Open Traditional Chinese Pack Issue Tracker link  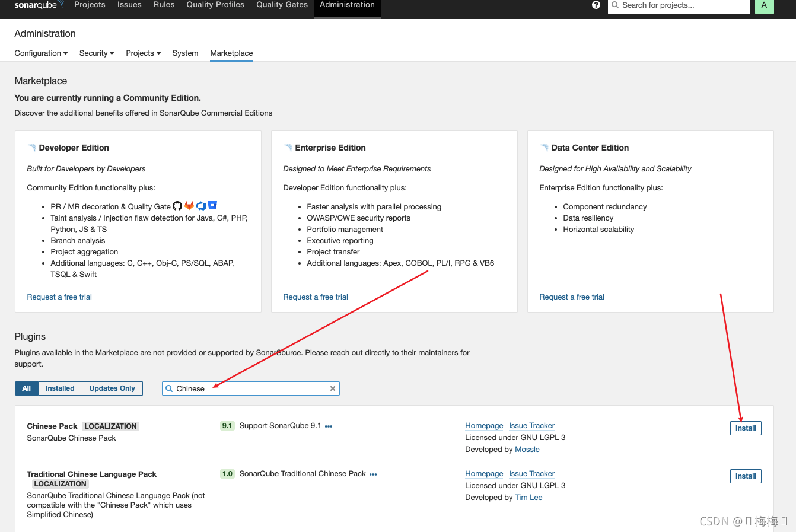click(x=531, y=474)
